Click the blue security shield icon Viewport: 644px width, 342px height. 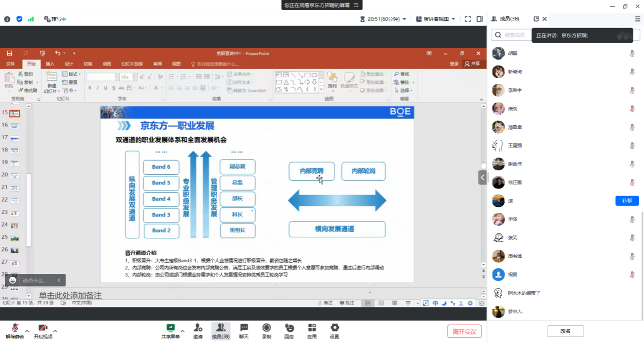click(x=19, y=19)
